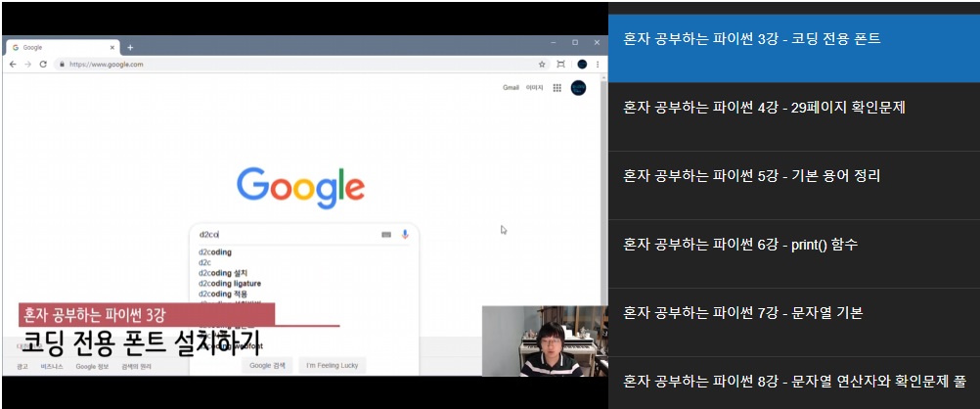
Task: Play 4강 - 29페이지 확인문제 video
Action: 794,116
